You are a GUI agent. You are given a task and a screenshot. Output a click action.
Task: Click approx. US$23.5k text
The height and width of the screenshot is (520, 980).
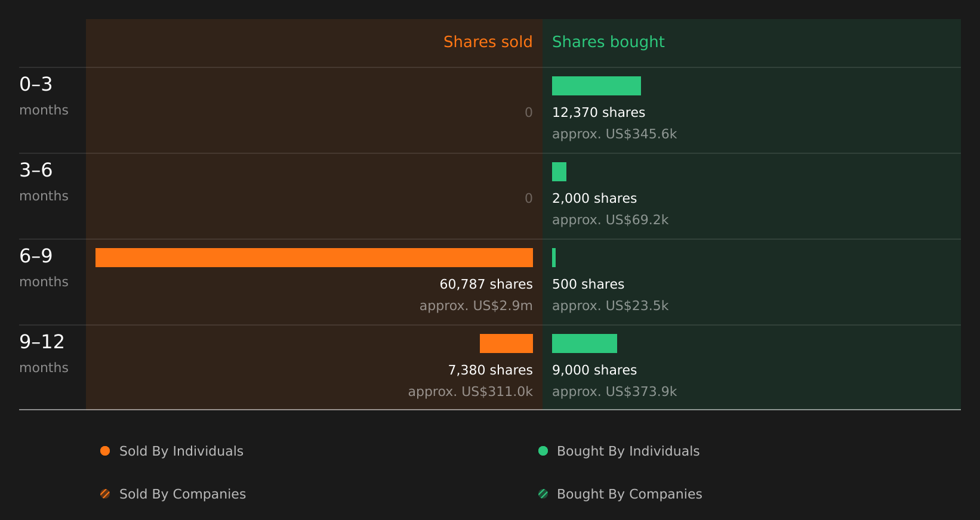(610, 306)
